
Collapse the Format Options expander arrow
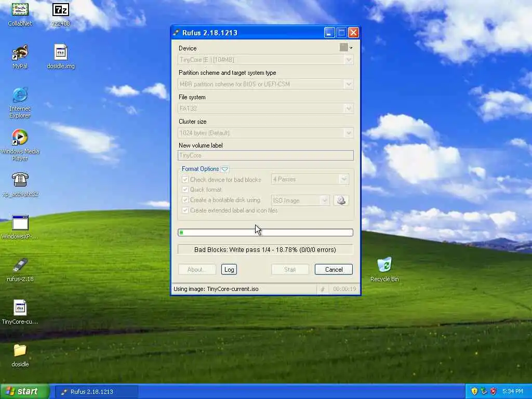[224, 169]
